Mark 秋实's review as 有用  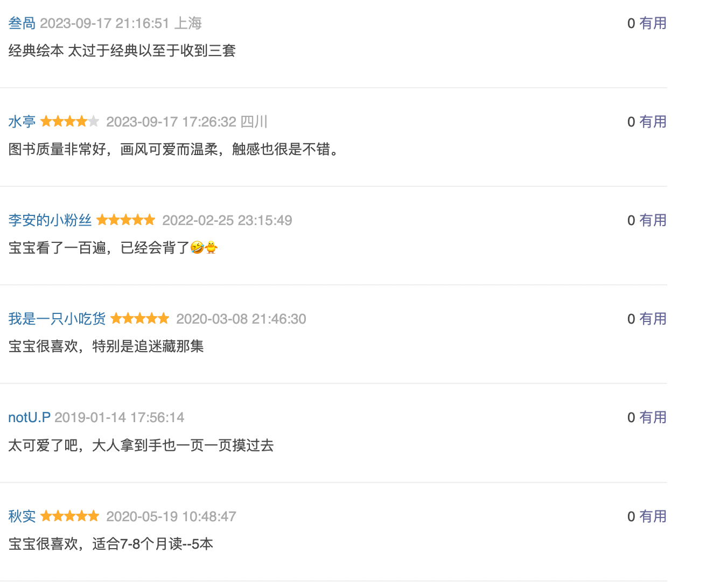653,516
